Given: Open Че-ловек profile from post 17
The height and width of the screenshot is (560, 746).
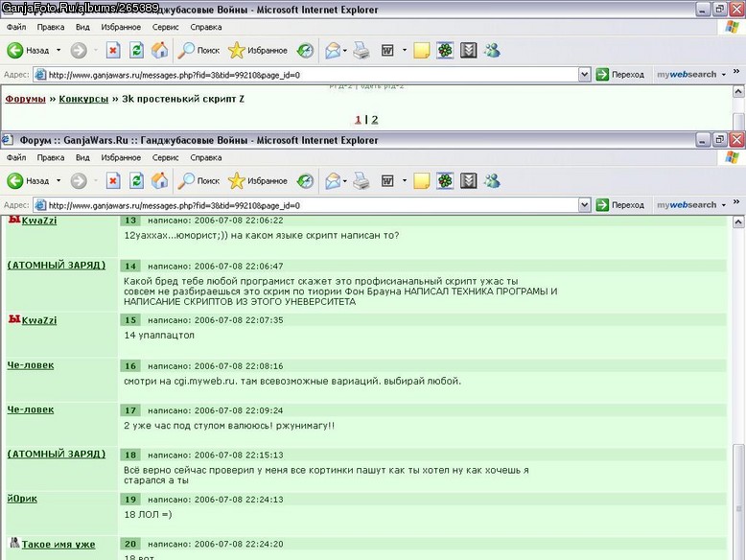Looking at the screenshot, I should [x=31, y=409].
